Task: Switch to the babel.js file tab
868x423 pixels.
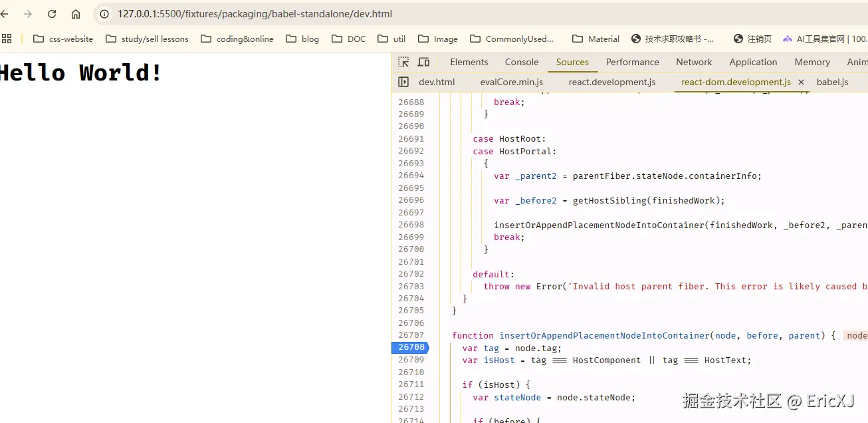Action: (x=832, y=82)
